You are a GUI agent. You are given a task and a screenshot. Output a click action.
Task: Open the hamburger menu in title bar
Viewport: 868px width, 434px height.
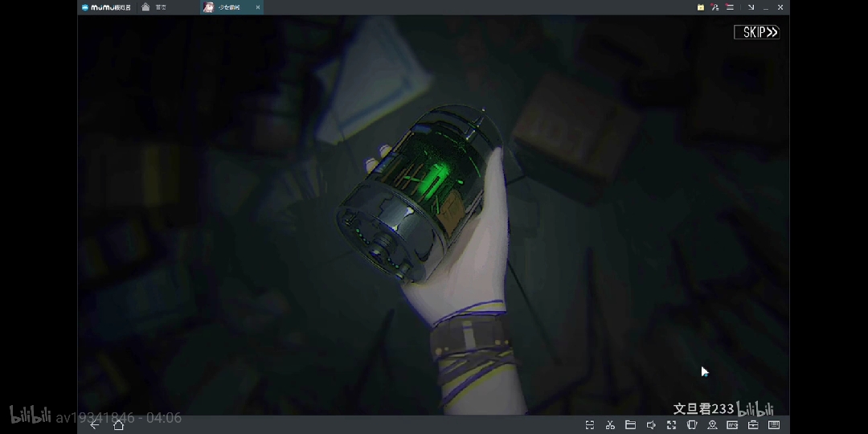pyautogui.click(x=730, y=7)
